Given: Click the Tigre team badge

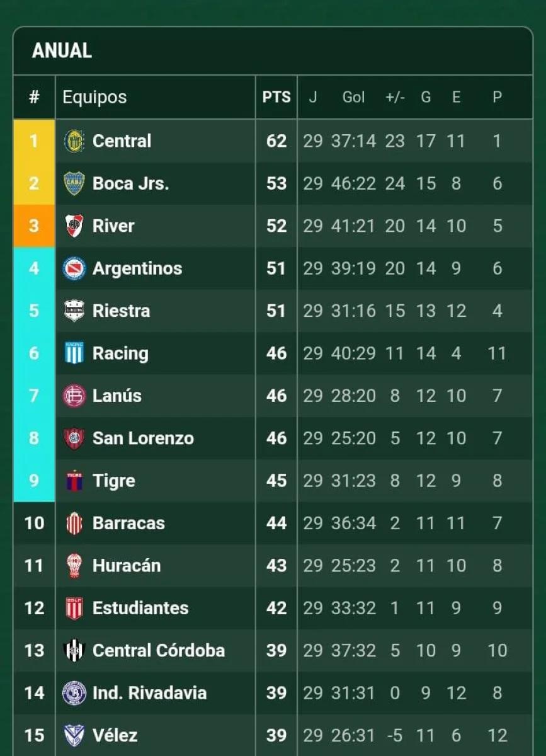Looking at the screenshot, I should click(74, 481).
